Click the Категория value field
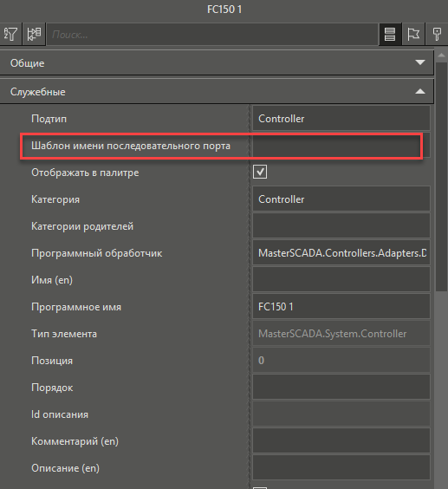The height and width of the screenshot is (489, 448). pos(341,199)
